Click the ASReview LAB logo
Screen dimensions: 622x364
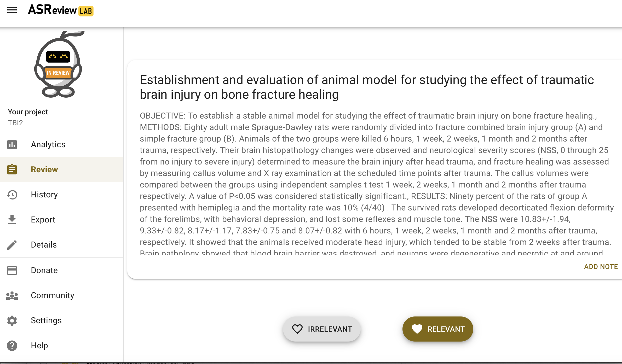tap(61, 10)
